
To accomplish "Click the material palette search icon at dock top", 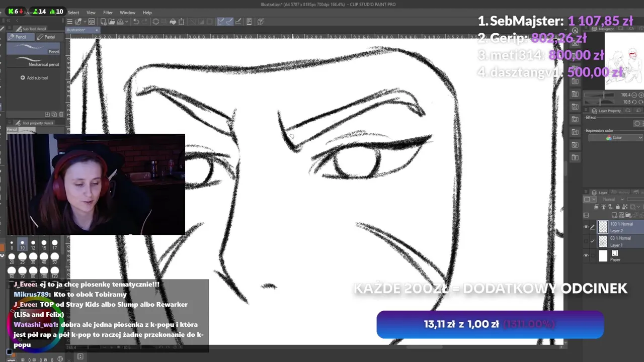I will [x=575, y=31].
